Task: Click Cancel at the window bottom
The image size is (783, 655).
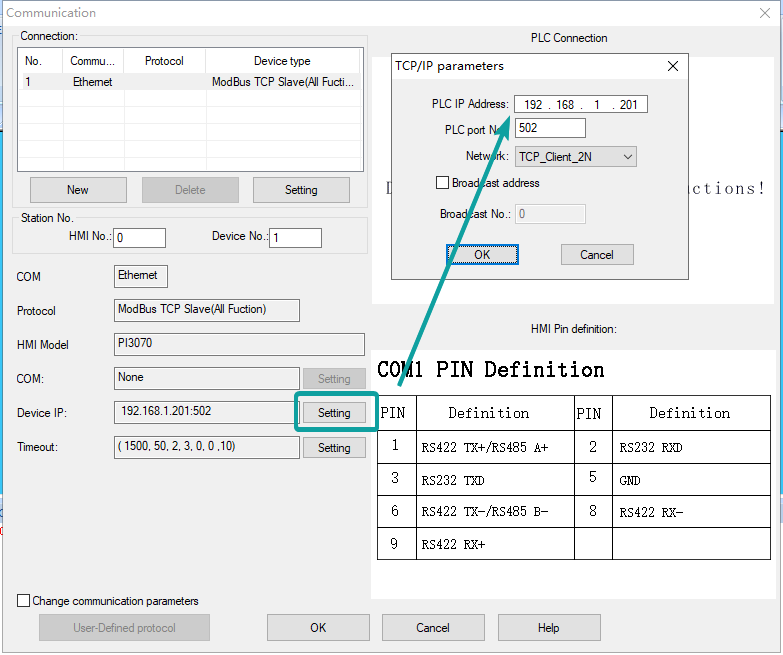Action: tap(433, 628)
